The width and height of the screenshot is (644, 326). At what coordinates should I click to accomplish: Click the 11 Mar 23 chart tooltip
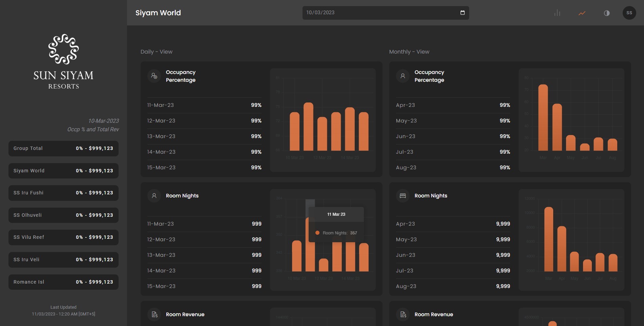[x=336, y=225]
